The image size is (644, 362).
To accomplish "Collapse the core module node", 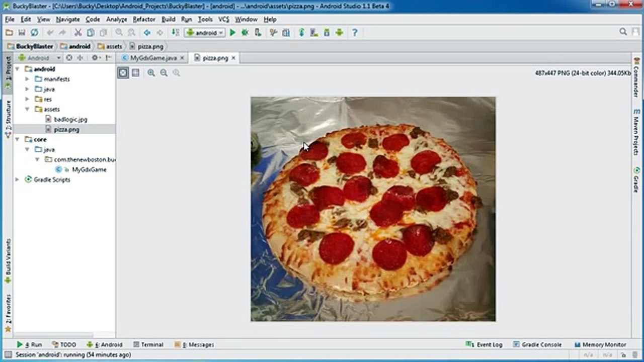I will (18, 139).
